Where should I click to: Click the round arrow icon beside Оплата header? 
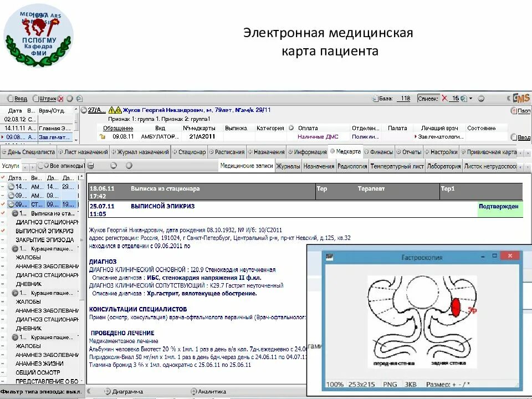[x=291, y=128]
